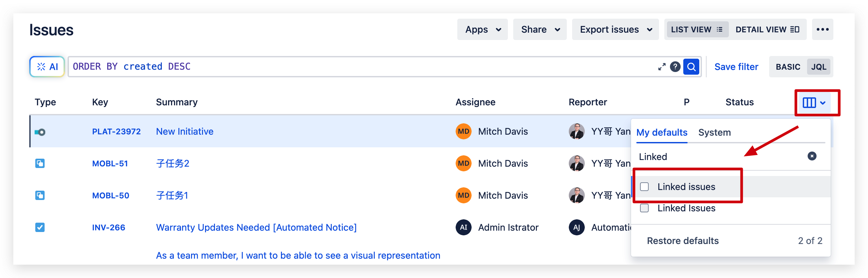Click Mitch Davis avatar on PLAT-23972

point(463,131)
